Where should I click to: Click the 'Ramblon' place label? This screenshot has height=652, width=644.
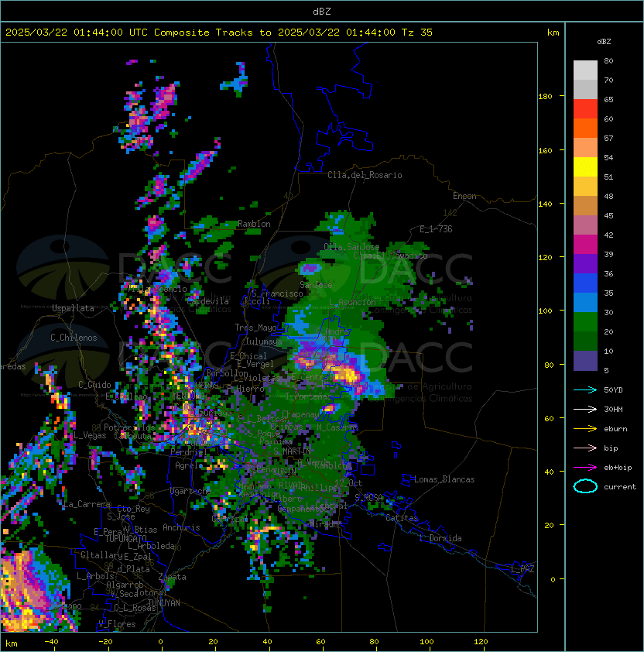(x=254, y=224)
